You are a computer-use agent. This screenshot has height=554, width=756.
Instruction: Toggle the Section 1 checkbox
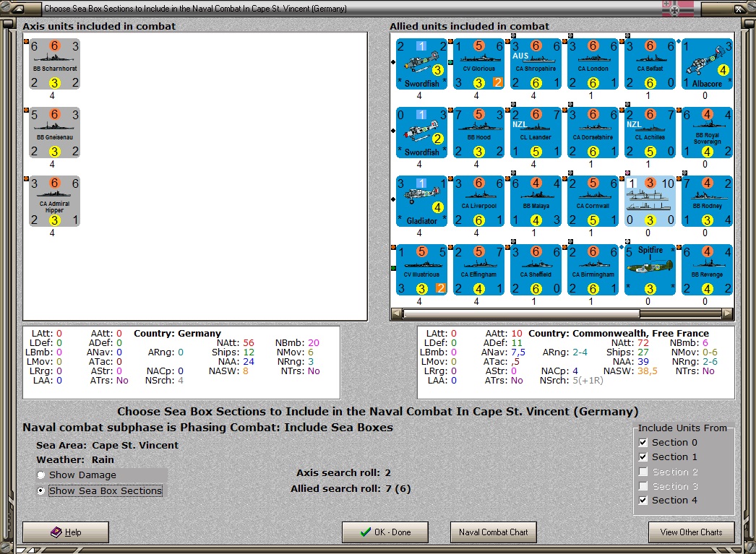643,456
